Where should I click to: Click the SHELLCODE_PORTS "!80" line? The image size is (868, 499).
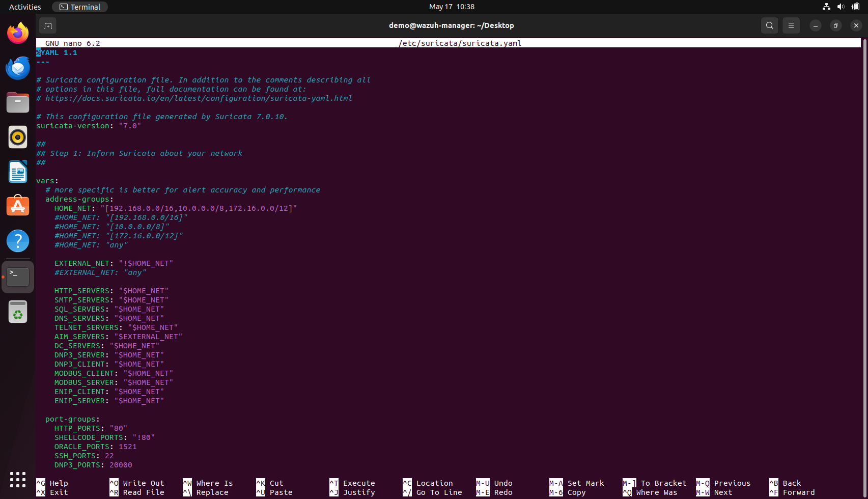pyautogui.click(x=105, y=437)
